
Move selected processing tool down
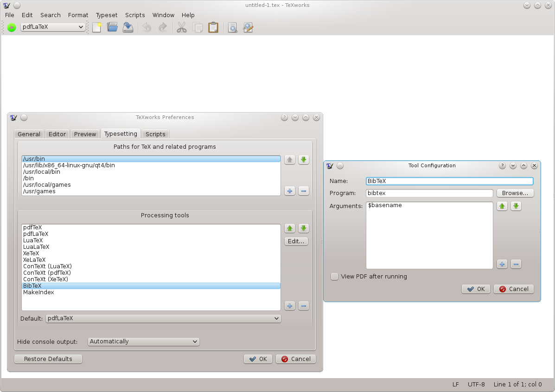(x=303, y=228)
